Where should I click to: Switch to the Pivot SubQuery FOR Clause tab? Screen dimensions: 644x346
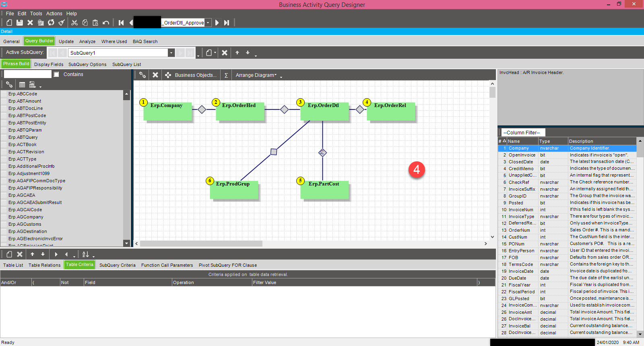coord(228,265)
